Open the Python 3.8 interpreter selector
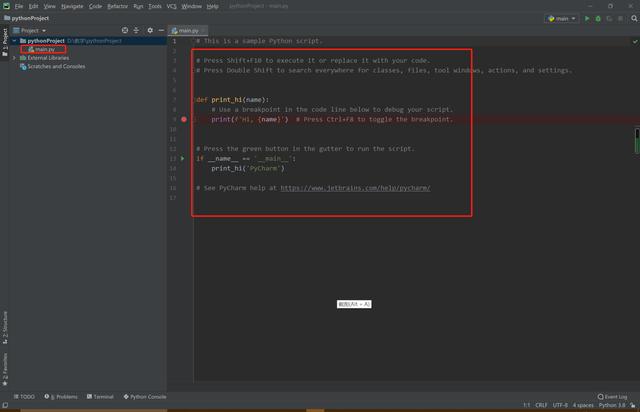 point(612,405)
